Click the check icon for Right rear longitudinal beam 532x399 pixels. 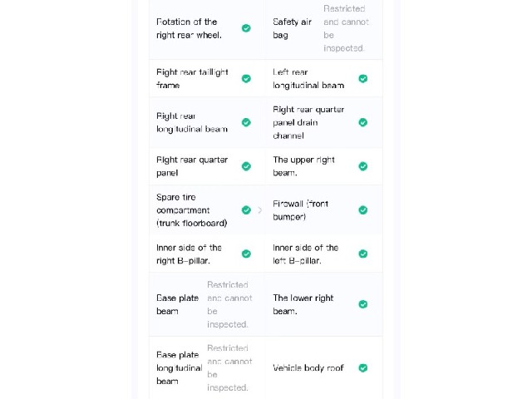[246, 122]
